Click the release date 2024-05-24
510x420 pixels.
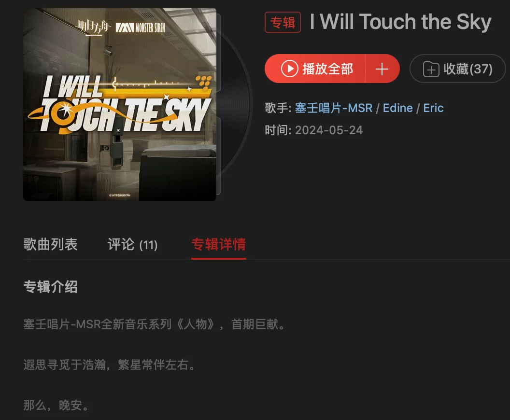click(x=329, y=130)
